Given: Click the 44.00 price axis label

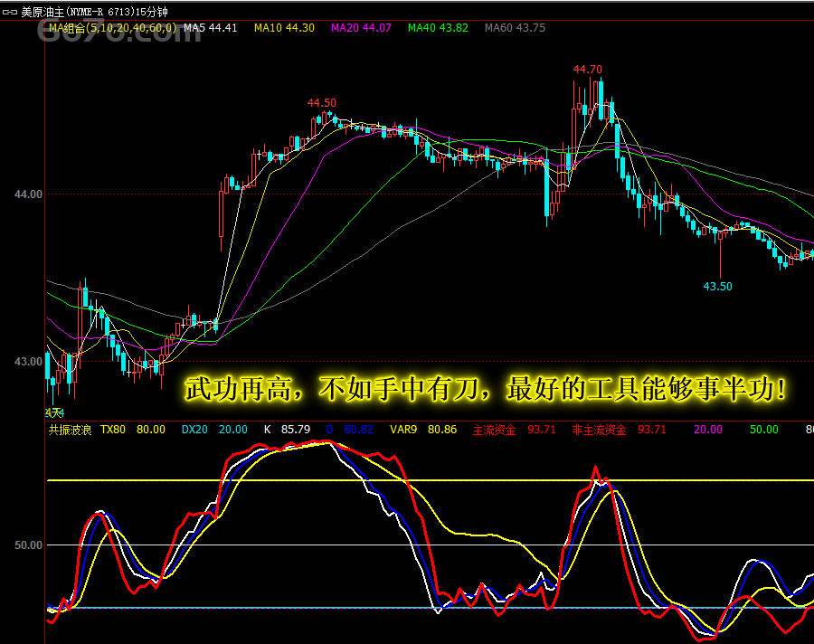Looking at the screenshot, I should click(27, 194).
